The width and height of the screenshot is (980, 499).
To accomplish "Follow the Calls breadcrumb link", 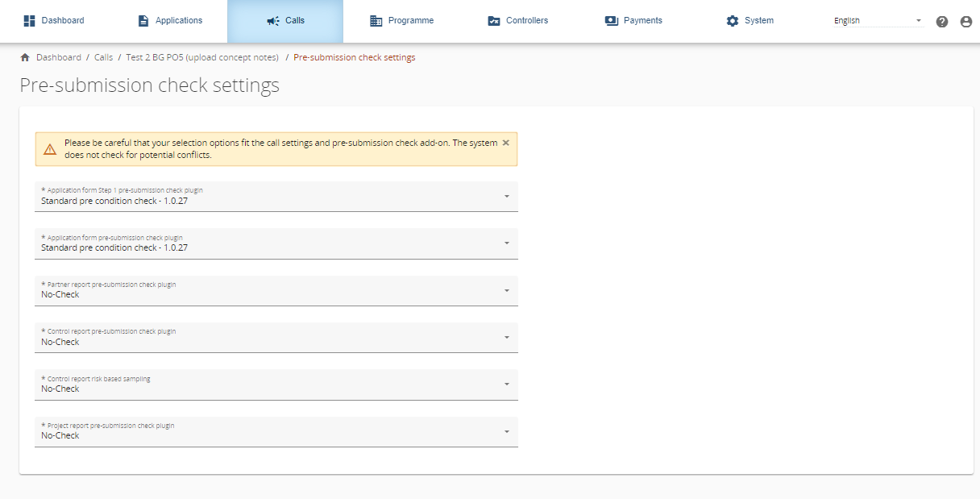I will [103, 58].
